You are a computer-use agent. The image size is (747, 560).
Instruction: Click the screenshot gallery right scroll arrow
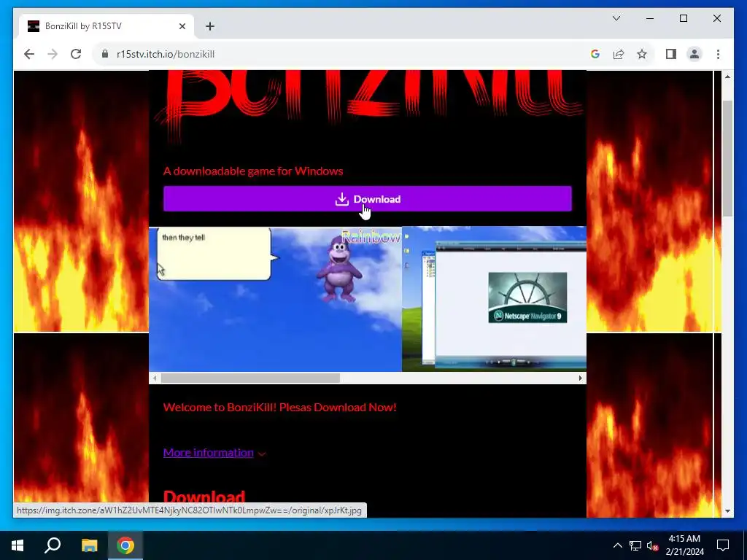click(x=580, y=378)
